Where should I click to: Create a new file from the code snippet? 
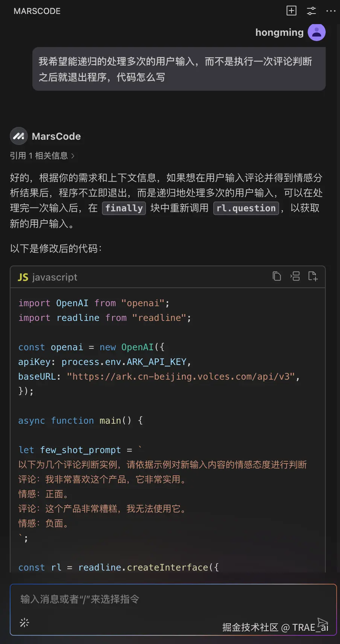coord(313,276)
